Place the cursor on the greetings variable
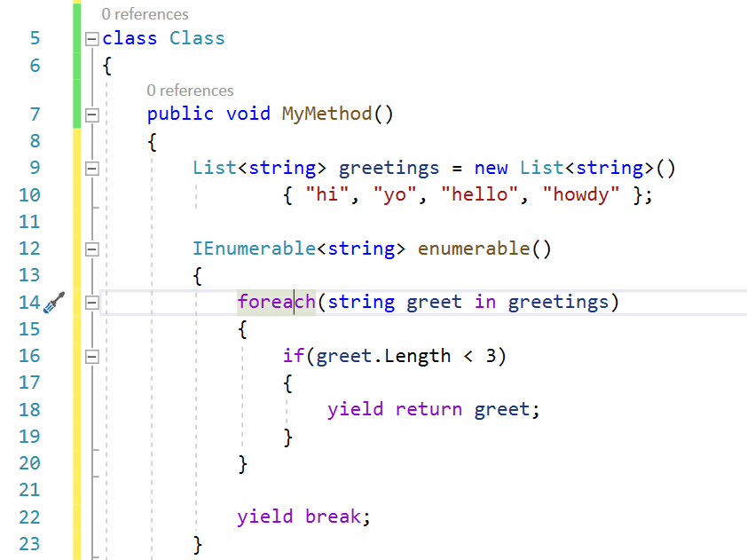 tap(389, 167)
